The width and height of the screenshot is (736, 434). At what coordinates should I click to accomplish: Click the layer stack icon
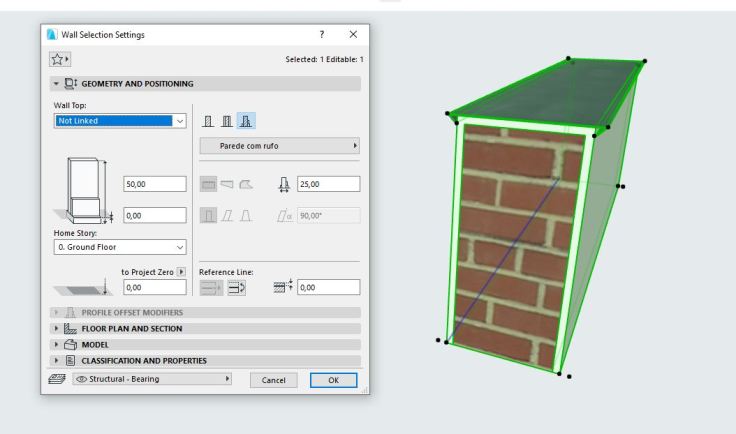57,379
